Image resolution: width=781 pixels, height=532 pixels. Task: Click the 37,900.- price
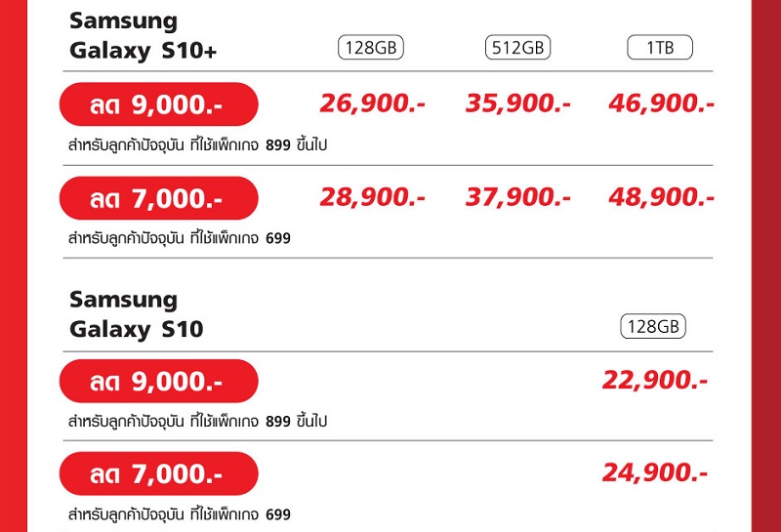[517, 197]
